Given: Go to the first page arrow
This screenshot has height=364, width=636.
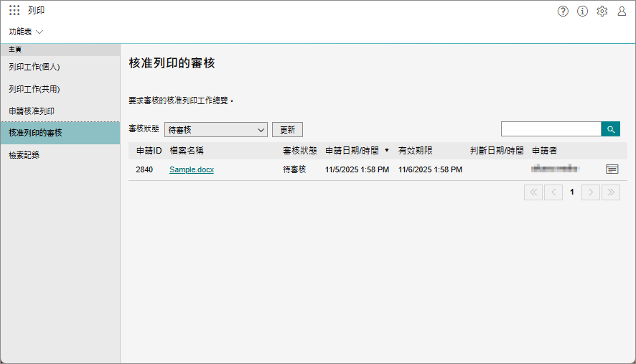Looking at the screenshot, I should tap(533, 192).
